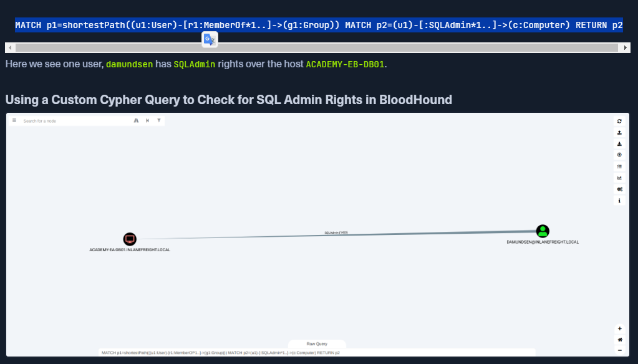Click the raw cypher query input
Screen dimensions: 638x364
317,352
